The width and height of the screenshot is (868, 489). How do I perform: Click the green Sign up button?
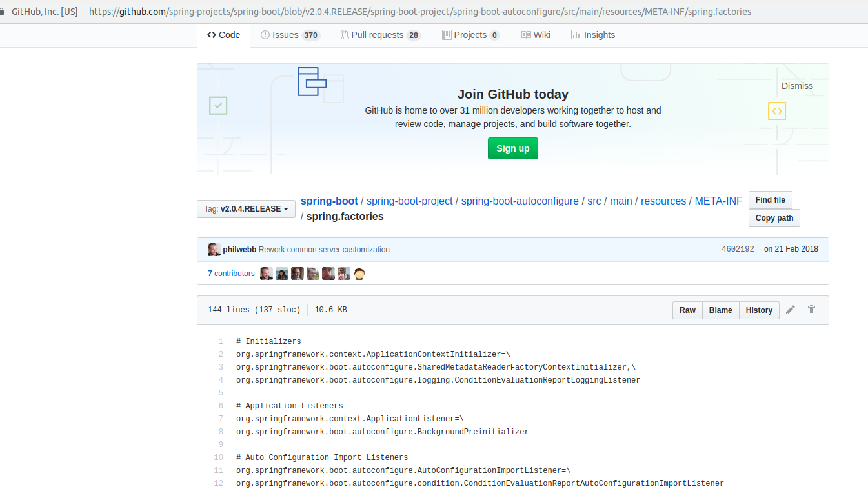(512, 148)
